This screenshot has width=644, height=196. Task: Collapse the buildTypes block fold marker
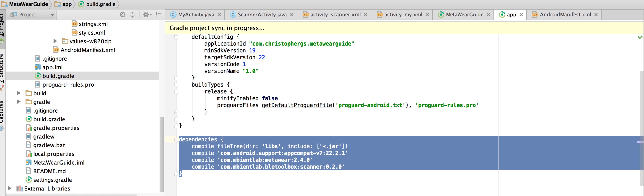(176, 85)
